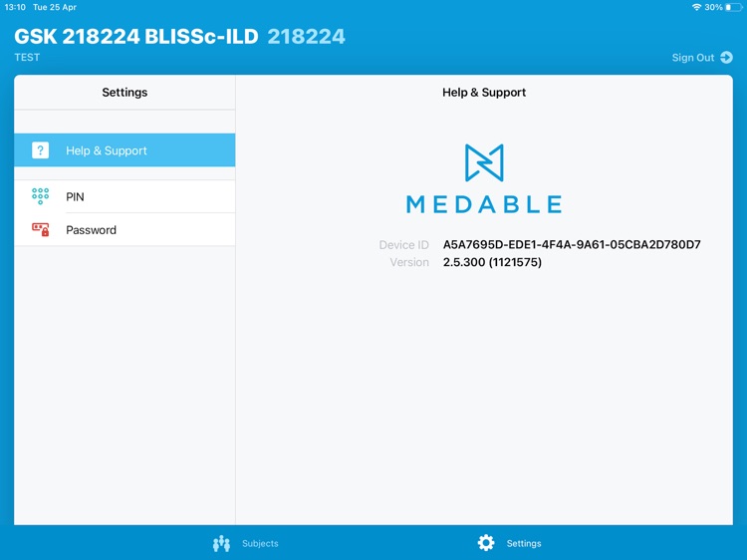Click the Version field label

[x=409, y=262]
